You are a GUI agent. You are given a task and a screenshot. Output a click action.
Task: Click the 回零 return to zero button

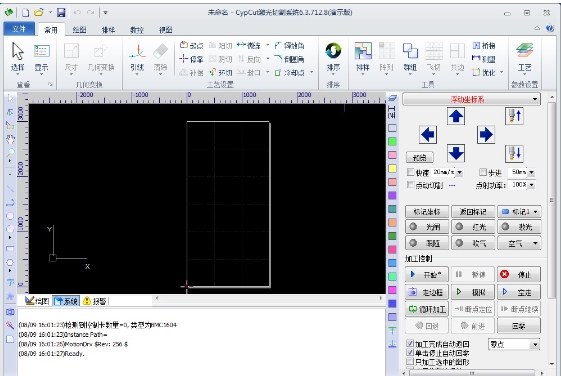coord(519,326)
